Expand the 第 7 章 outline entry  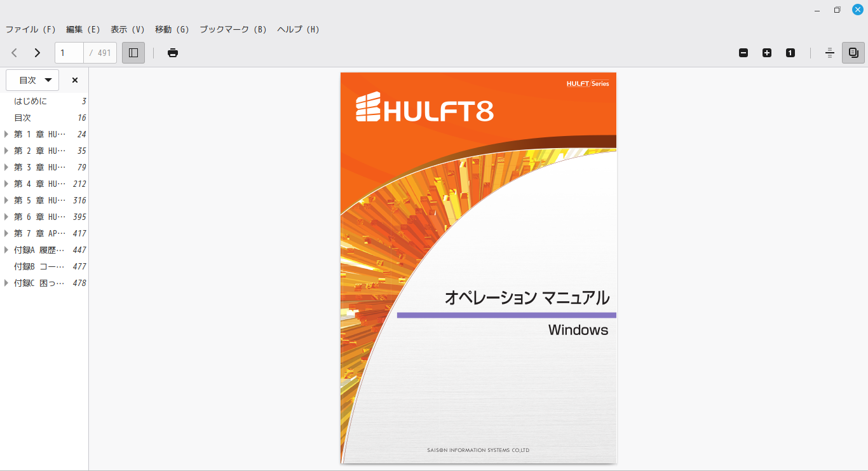pos(6,233)
